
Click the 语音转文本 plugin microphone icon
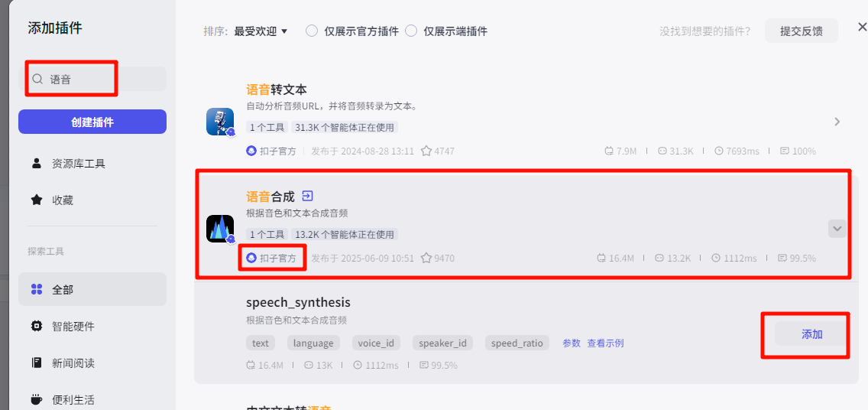tap(220, 122)
